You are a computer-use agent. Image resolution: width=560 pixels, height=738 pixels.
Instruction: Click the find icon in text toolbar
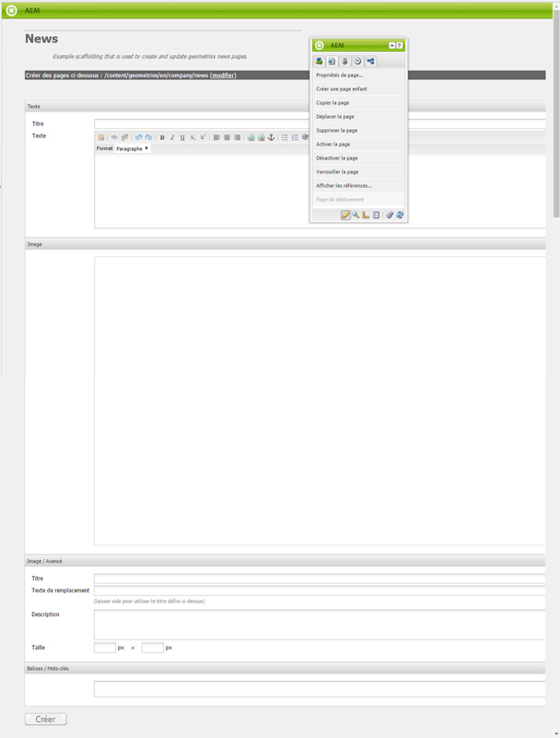tap(114, 137)
